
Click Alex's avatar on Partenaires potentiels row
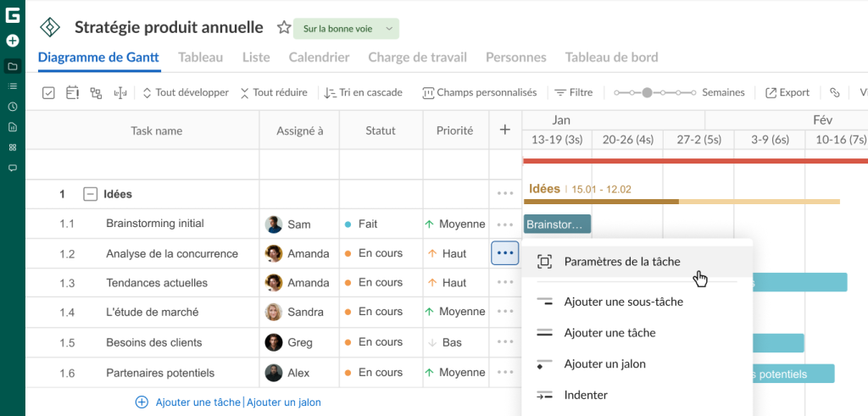274,373
